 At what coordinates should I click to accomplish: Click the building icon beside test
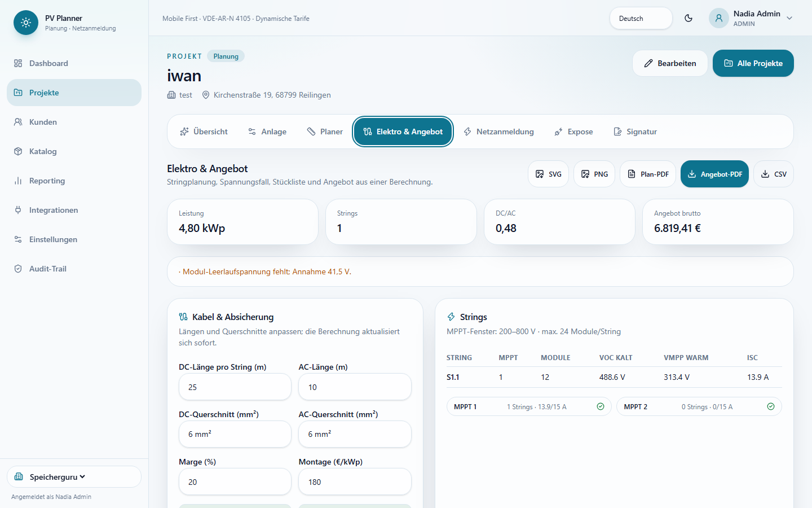[171, 95]
